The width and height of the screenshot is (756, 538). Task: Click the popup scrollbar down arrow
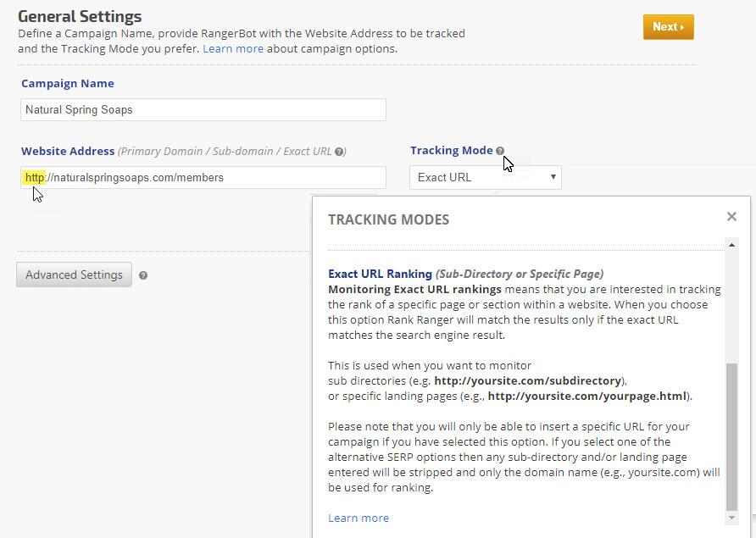(732, 516)
